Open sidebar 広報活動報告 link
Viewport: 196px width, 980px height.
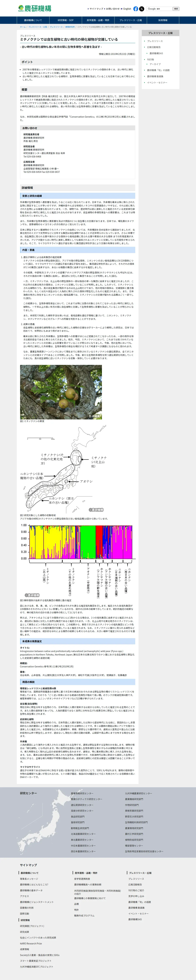(x=154, y=47)
